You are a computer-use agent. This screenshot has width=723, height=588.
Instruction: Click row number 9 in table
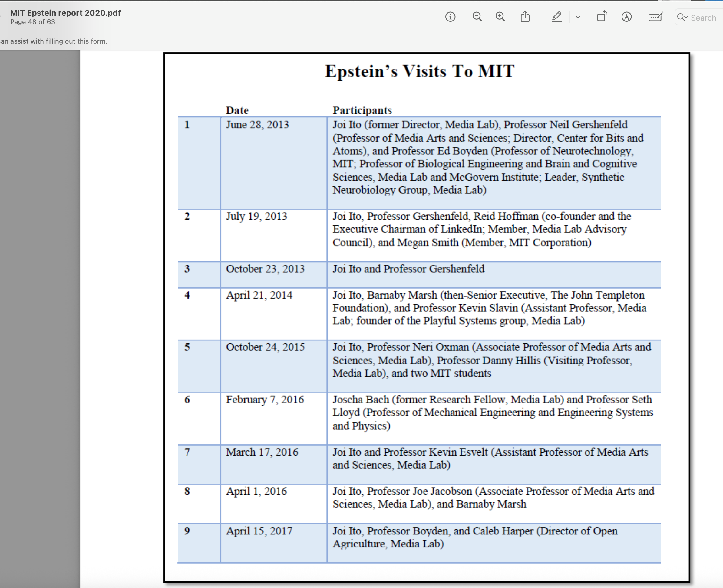(187, 531)
